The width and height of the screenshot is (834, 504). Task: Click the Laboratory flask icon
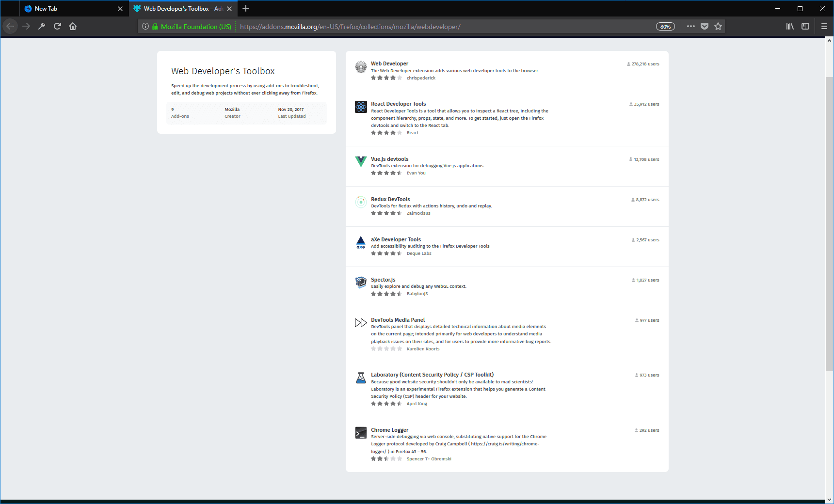(x=361, y=378)
